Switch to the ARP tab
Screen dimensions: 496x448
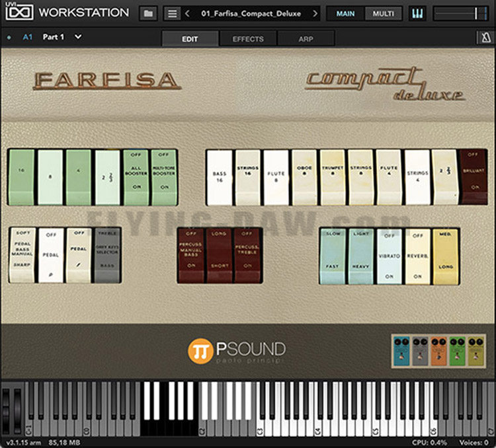click(306, 39)
